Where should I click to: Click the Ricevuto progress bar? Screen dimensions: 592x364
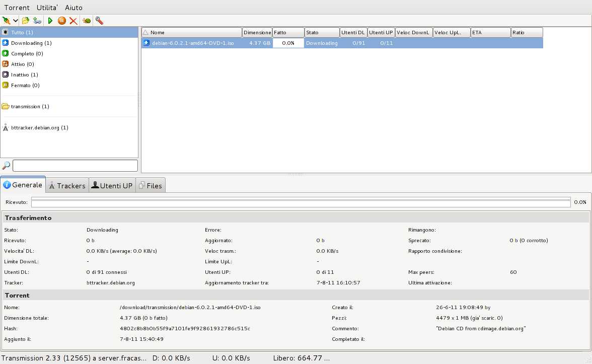tap(301, 202)
